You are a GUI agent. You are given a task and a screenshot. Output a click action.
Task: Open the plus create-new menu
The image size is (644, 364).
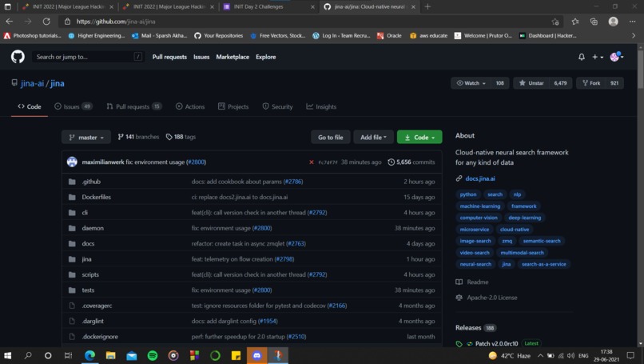point(597,57)
